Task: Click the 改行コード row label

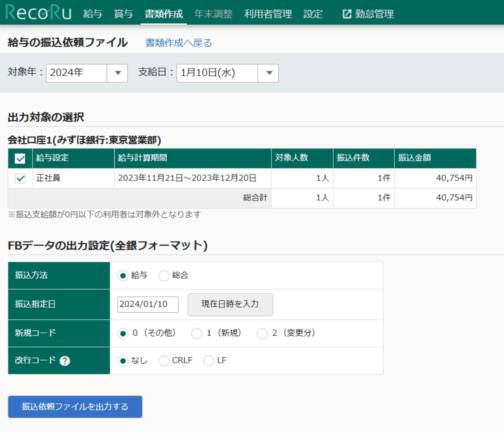Action: tap(36, 360)
